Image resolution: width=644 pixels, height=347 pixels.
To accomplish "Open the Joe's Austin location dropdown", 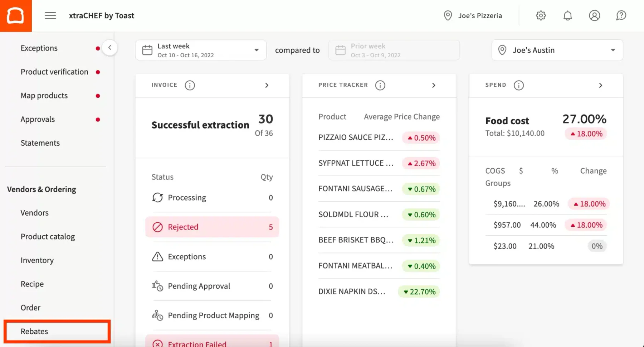I will [557, 50].
